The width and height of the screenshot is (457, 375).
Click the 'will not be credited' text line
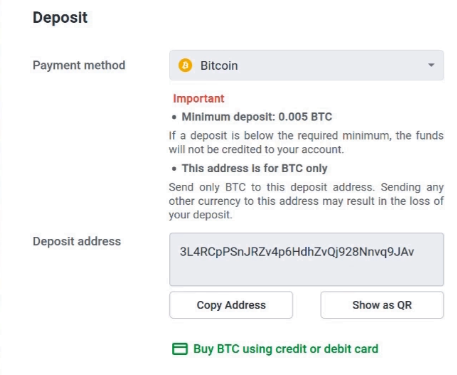[256, 149]
